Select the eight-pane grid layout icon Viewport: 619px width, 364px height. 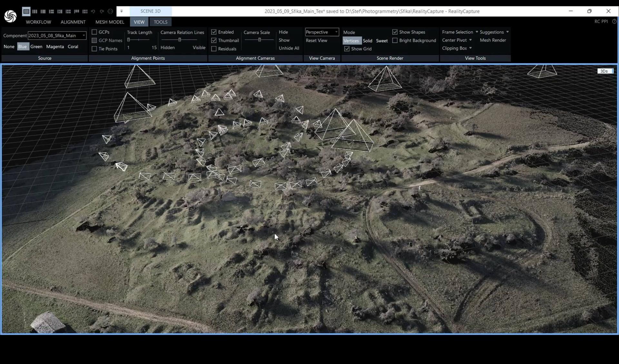(85, 11)
